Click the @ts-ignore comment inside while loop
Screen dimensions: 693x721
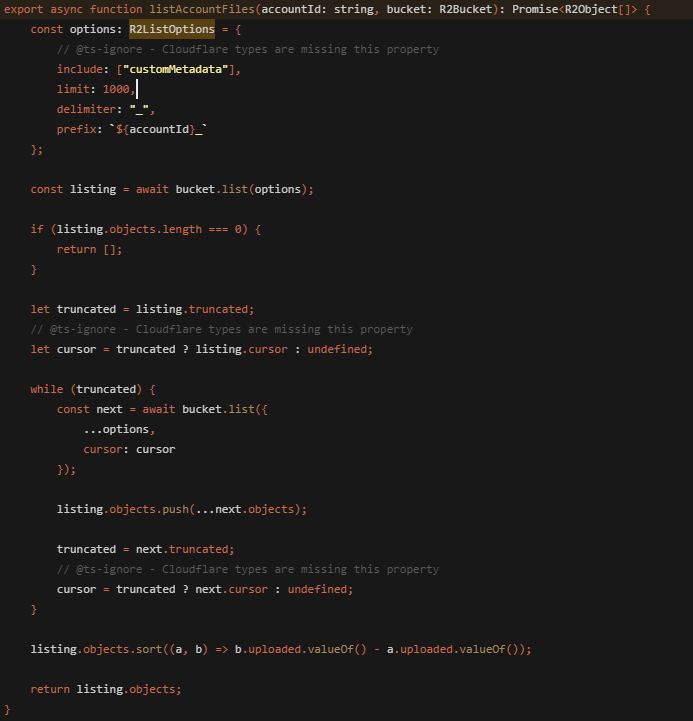coord(247,569)
